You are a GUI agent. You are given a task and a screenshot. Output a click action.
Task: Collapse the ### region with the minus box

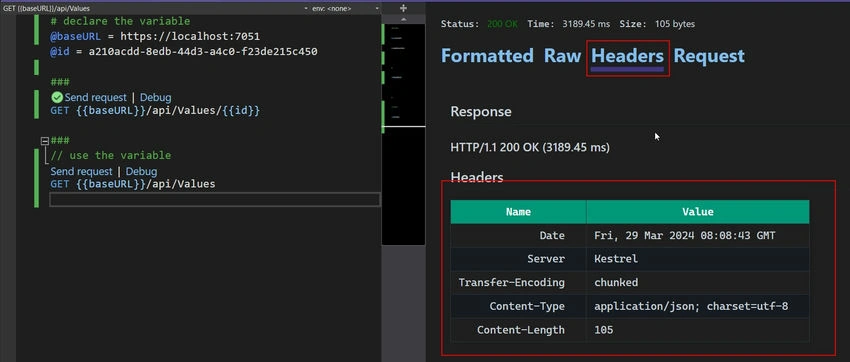45,141
